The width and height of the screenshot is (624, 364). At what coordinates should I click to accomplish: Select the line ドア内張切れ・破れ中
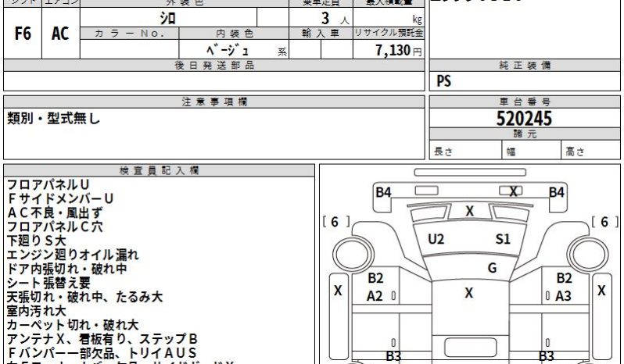[67, 269]
